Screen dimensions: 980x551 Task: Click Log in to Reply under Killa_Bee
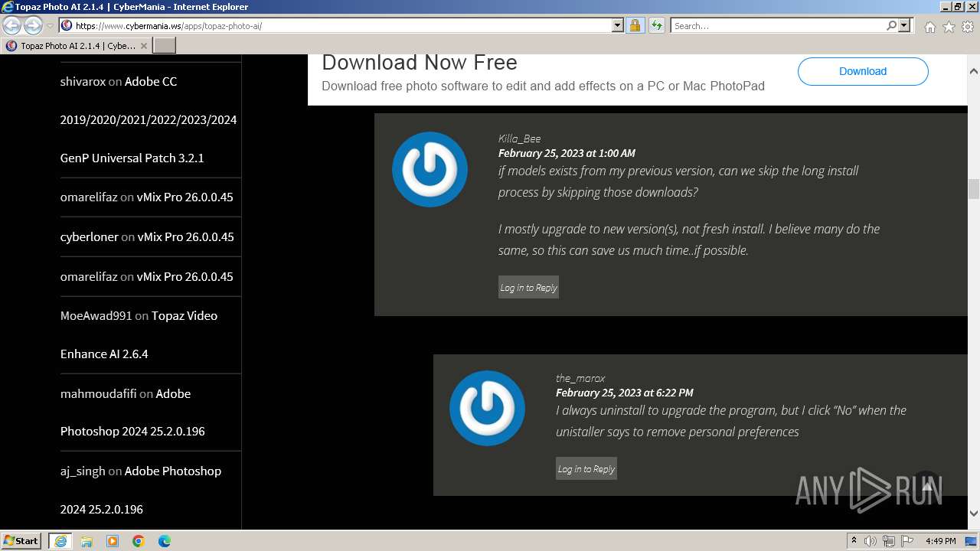528,288
